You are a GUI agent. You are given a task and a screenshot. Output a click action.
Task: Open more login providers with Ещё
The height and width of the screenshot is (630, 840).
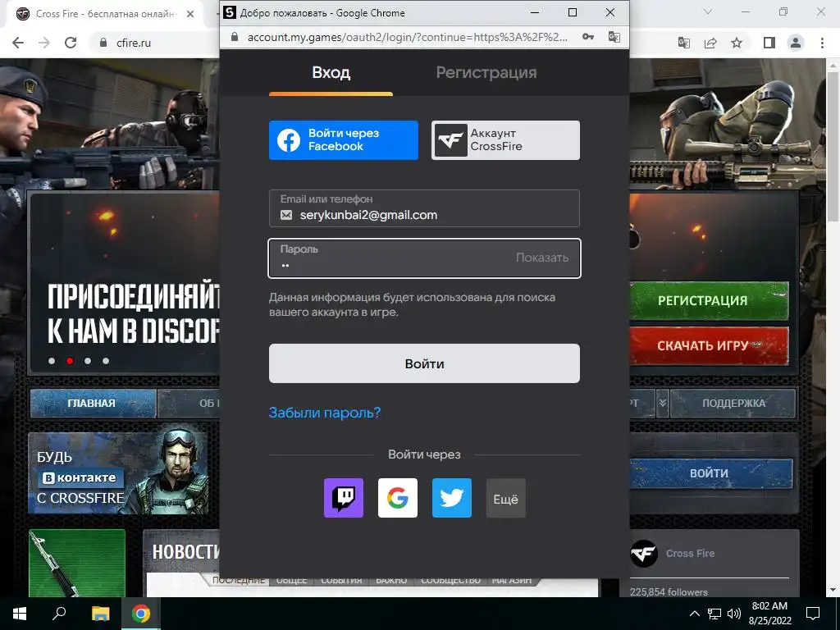point(505,498)
